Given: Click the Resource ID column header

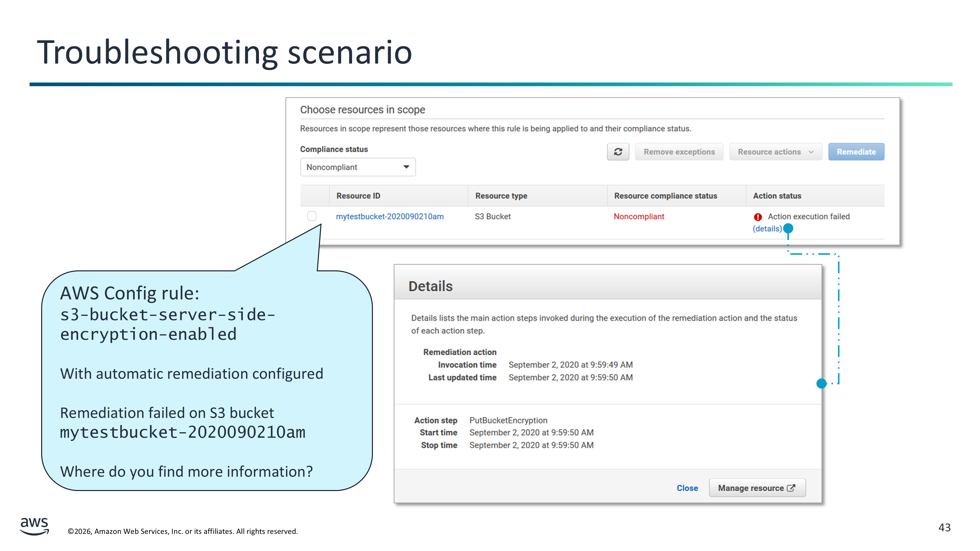Looking at the screenshot, I should (x=358, y=196).
